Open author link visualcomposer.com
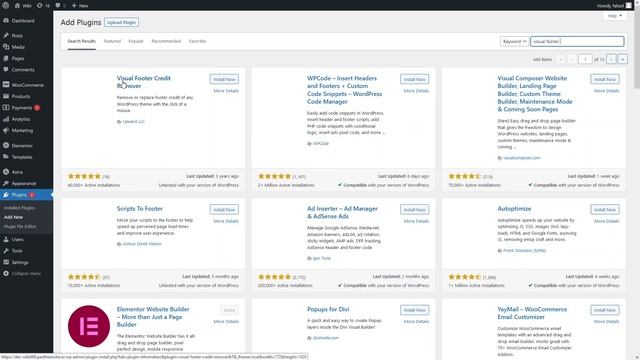 pyautogui.click(x=522, y=158)
